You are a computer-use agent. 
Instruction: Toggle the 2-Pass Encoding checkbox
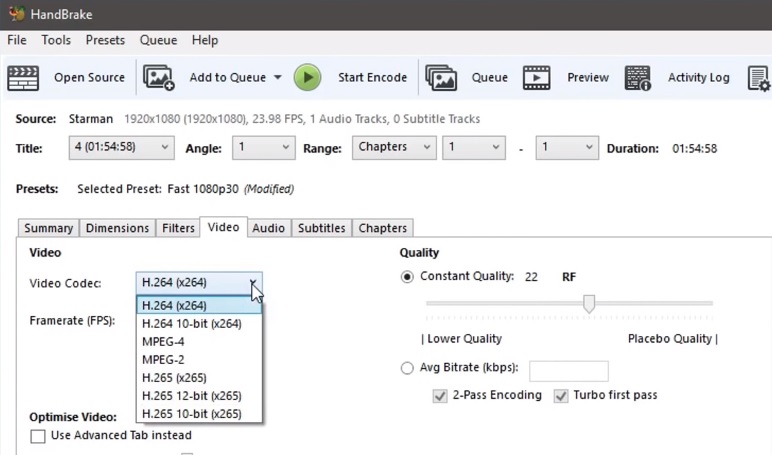(x=440, y=396)
